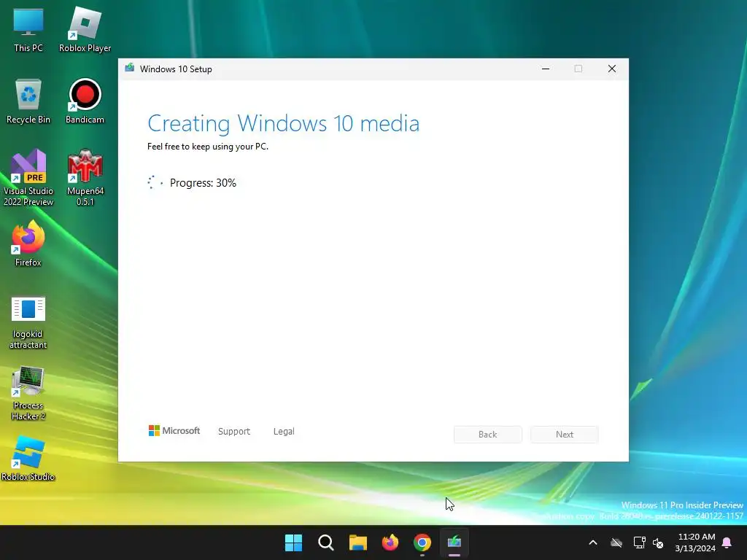Select Mupen64 0.5.1 shortcut
The image size is (747, 560).
click(85, 178)
